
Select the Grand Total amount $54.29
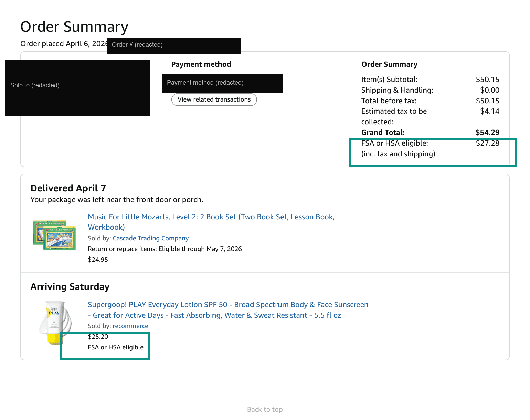click(x=487, y=133)
